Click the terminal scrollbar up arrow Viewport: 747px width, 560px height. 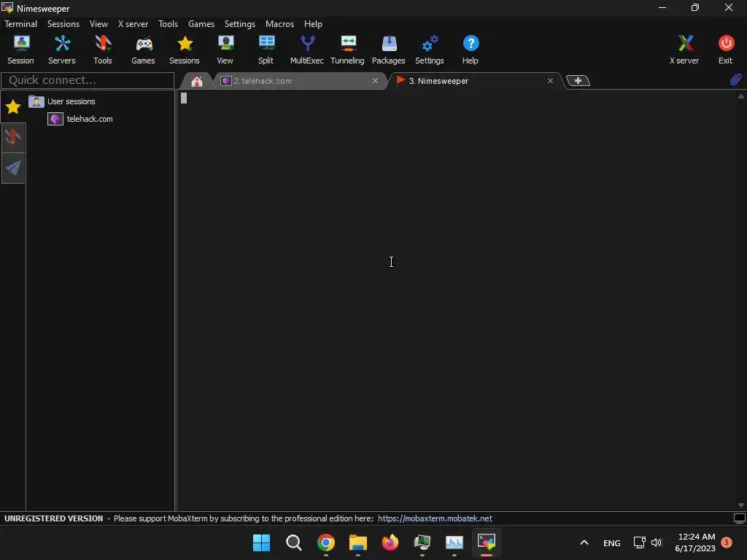click(x=741, y=96)
